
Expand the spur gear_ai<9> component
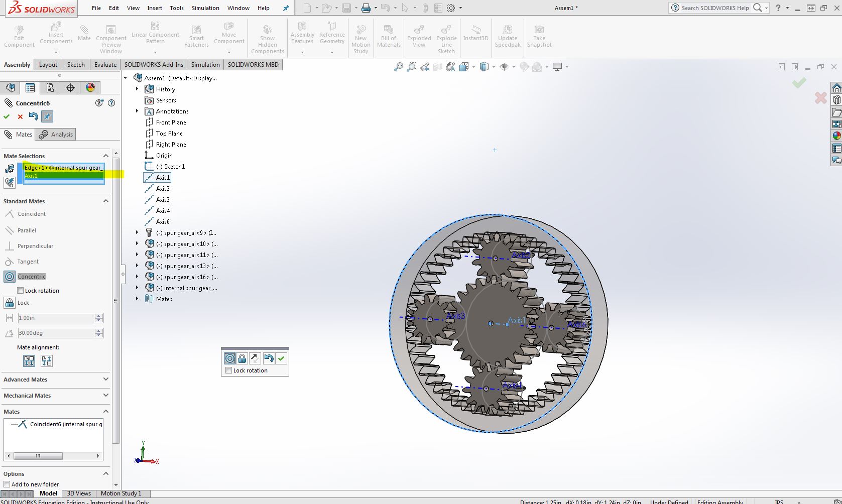coord(137,232)
